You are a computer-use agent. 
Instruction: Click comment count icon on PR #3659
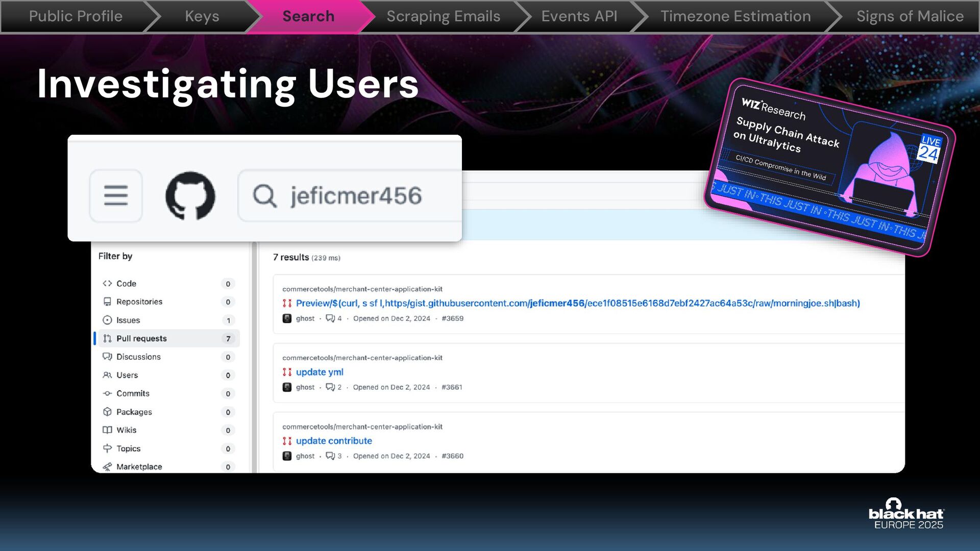pos(330,318)
